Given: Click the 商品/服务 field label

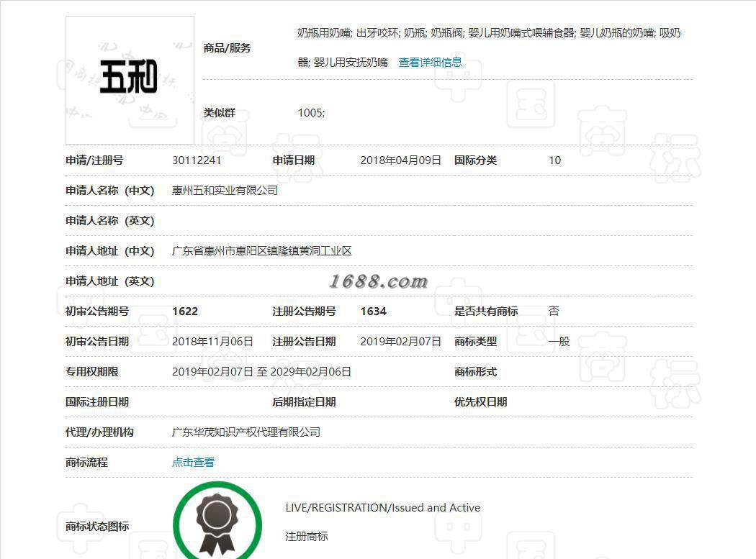Looking at the screenshot, I should [x=227, y=48].
